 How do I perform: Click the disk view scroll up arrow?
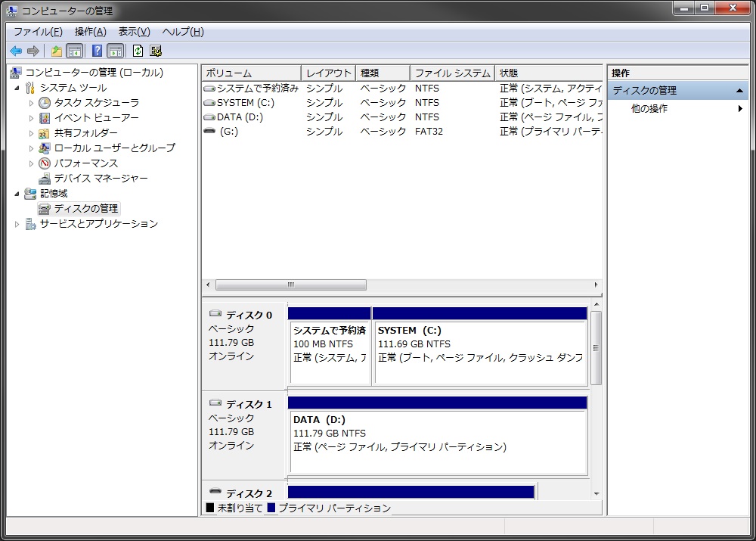596,304
